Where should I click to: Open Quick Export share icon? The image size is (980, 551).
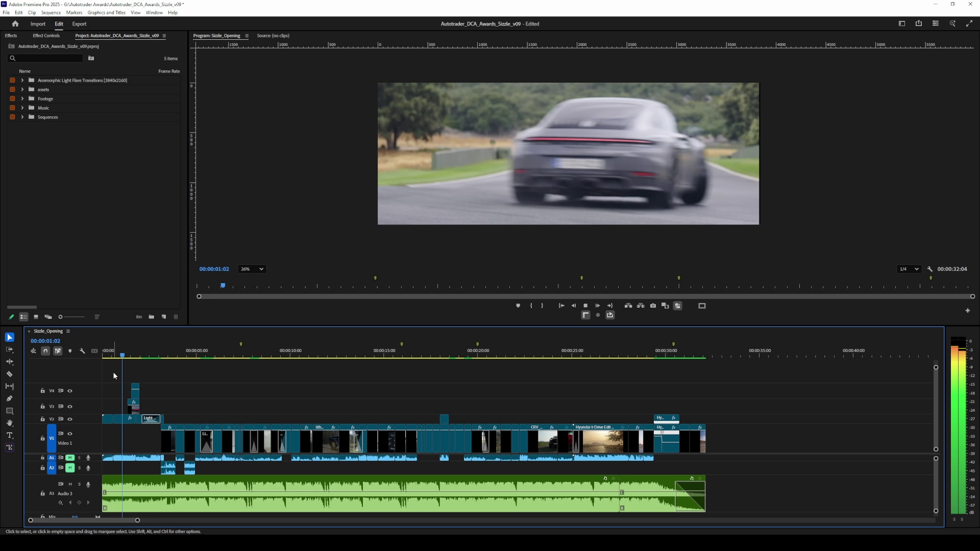click(x=919, y=23)
